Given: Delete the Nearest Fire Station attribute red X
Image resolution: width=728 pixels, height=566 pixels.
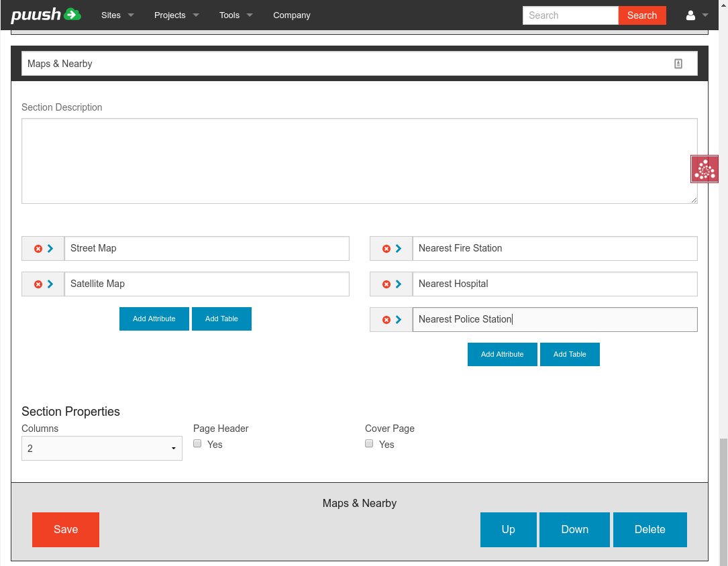Looking at the screenshot, I should [x=386, y=249].
